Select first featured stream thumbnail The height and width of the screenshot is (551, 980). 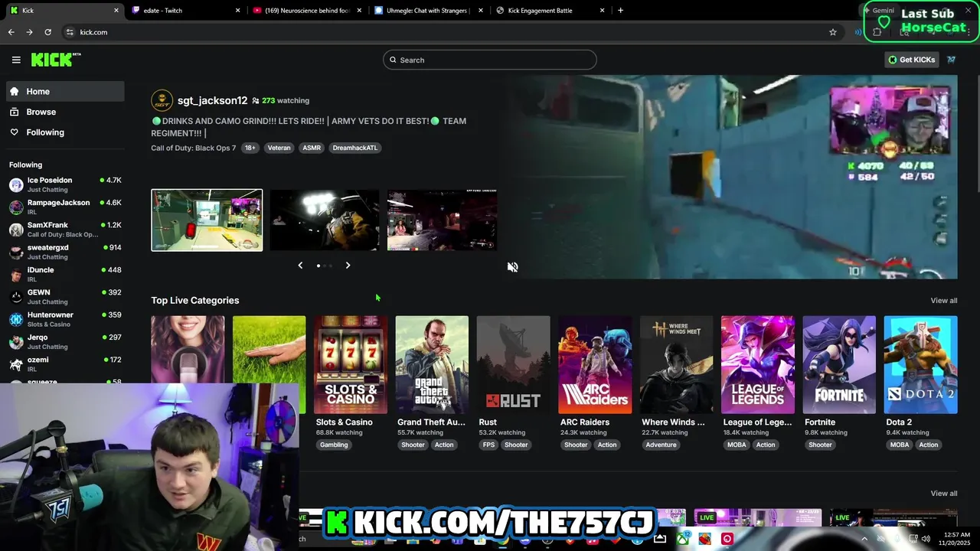pos(207,220)
